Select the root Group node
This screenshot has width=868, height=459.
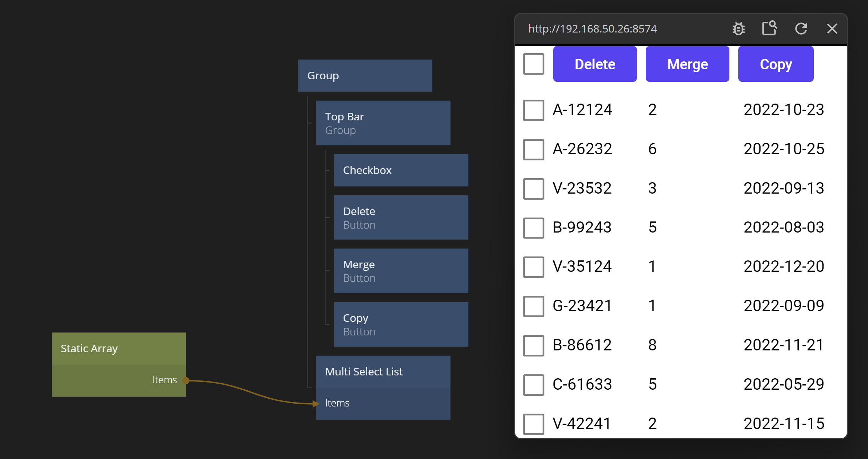click(x=365, y=76)
